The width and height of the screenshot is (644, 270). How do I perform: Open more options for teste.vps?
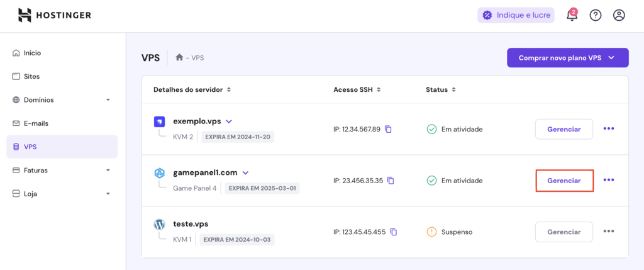[x=608, y=231]
